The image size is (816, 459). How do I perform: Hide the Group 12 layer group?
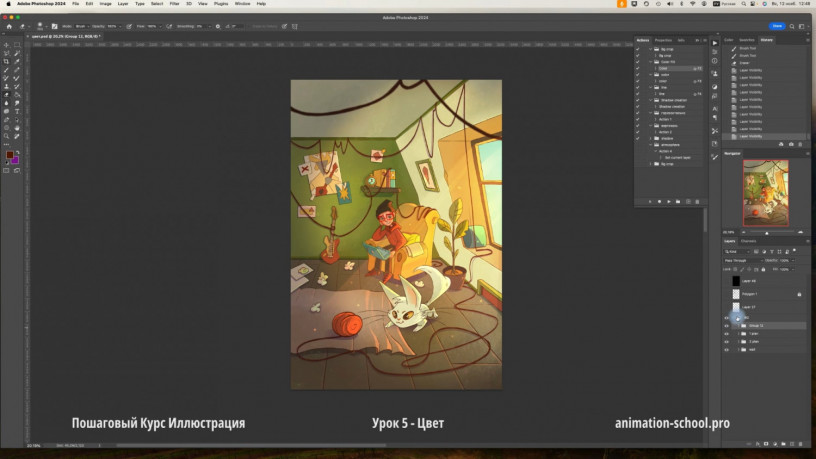[x=726, y=326]
